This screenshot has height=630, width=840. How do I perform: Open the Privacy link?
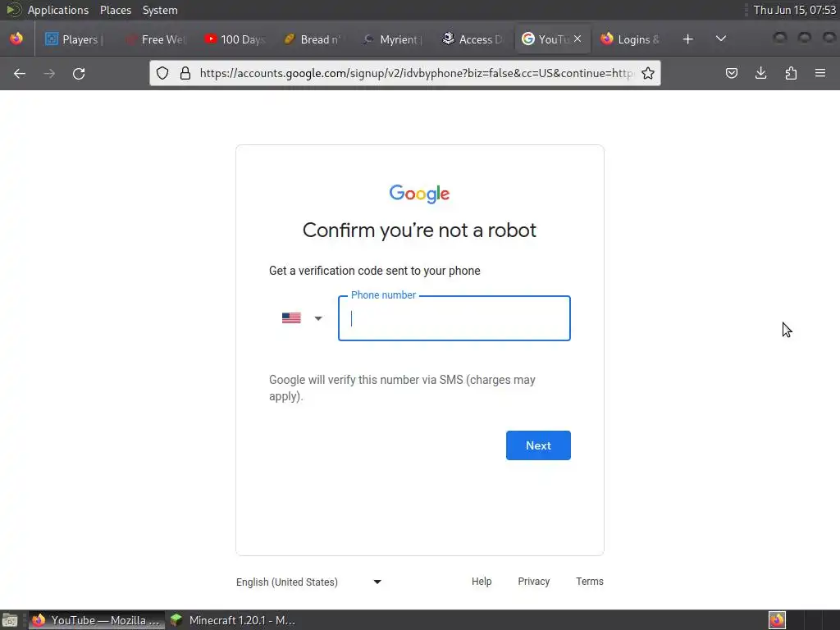[x=533, y=582]
